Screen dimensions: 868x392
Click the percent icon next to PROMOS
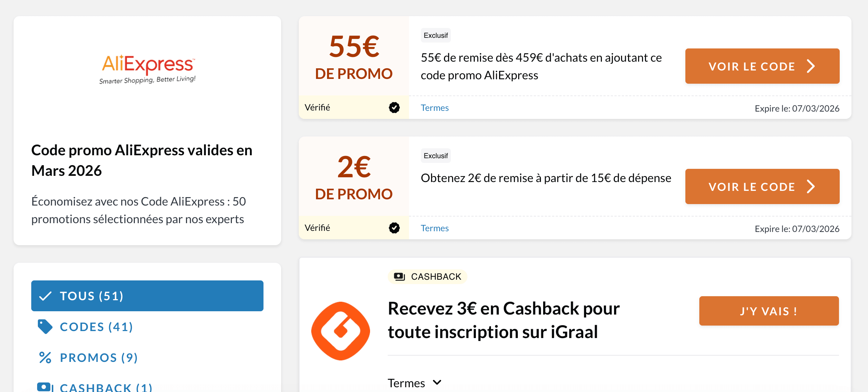pyautogui.click(x=45, y=357)
